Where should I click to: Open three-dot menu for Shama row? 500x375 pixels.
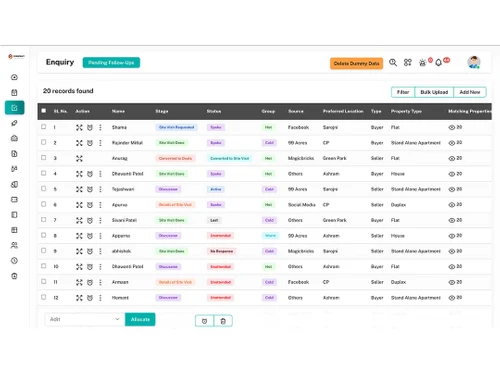(x=100, y=127)
